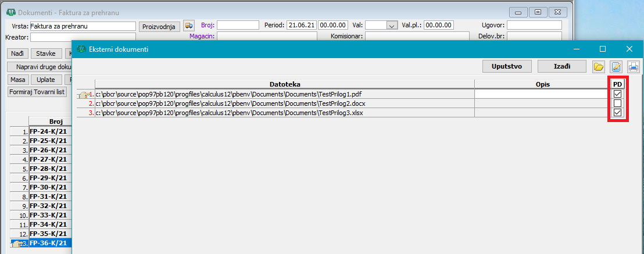Screen dimensions: 644x254
Task: Click the printer icon in the toolbar
Action: [x=633, y=67]
